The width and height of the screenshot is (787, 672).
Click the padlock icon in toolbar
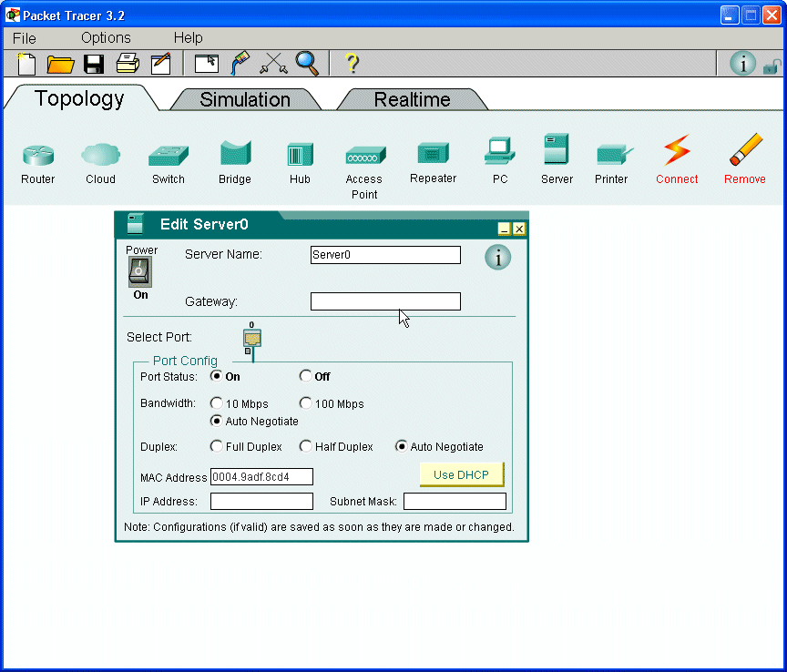point(772,66)
